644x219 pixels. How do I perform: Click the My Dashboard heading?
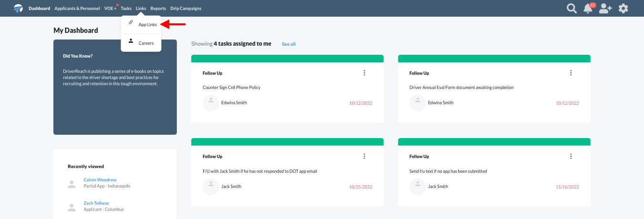76,30
